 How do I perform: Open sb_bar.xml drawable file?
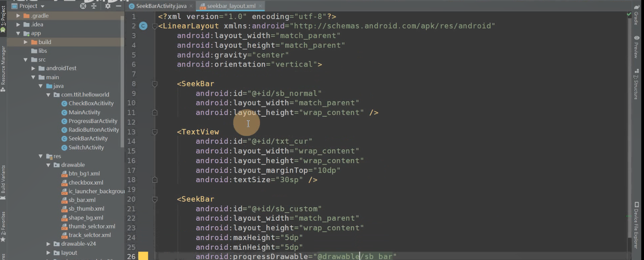[78, 200]
